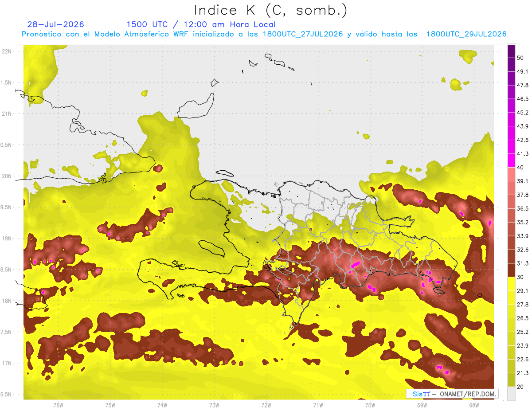Click the latitude label "17N"

pyautogui.click(x=7, y=364)
